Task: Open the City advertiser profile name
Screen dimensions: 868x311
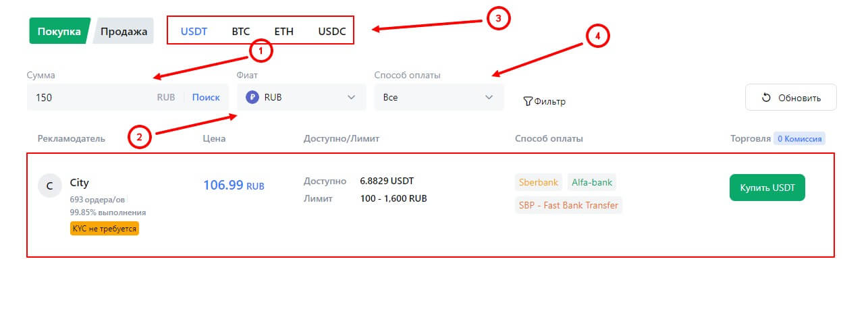Action: [x=80, y=183]
